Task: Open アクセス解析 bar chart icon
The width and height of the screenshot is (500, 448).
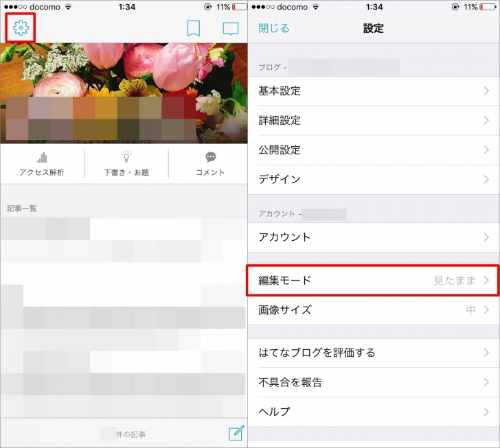Action: [x=42, y=158]
